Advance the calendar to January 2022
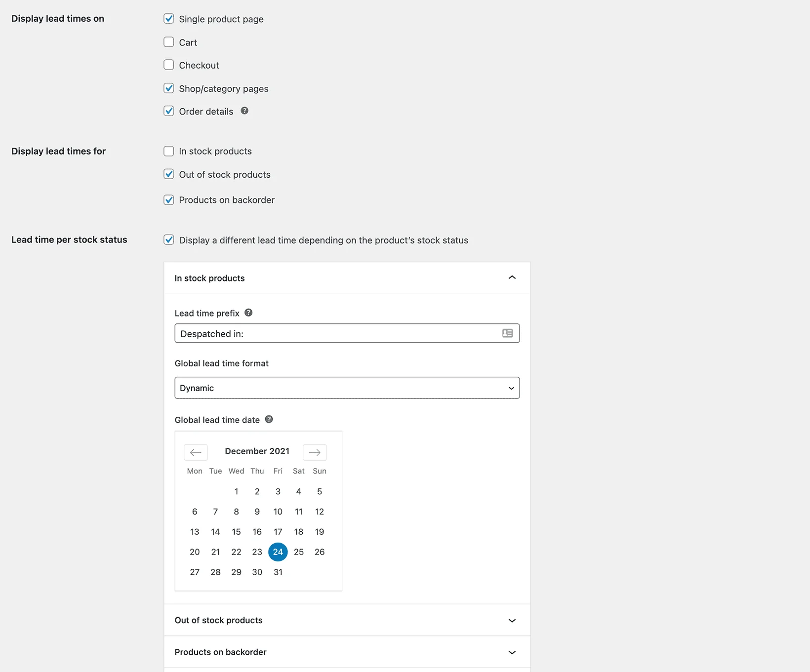The height and width of the screenshot is (672, 810). 315,452
